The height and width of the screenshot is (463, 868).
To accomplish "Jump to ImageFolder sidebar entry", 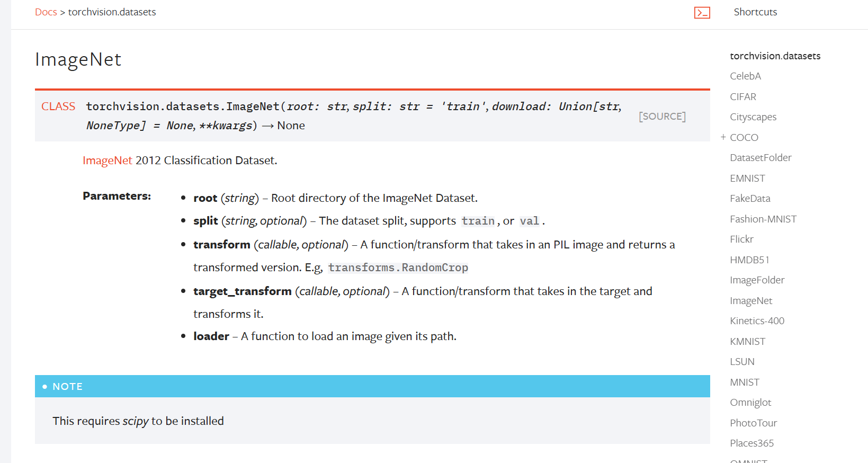I will click(757, 280).
